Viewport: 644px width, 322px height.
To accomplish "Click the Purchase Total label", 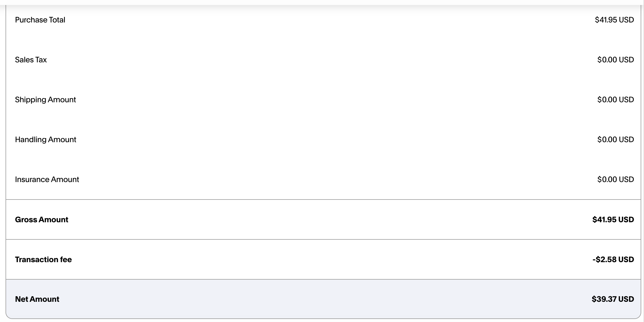I will click(40, 20).
